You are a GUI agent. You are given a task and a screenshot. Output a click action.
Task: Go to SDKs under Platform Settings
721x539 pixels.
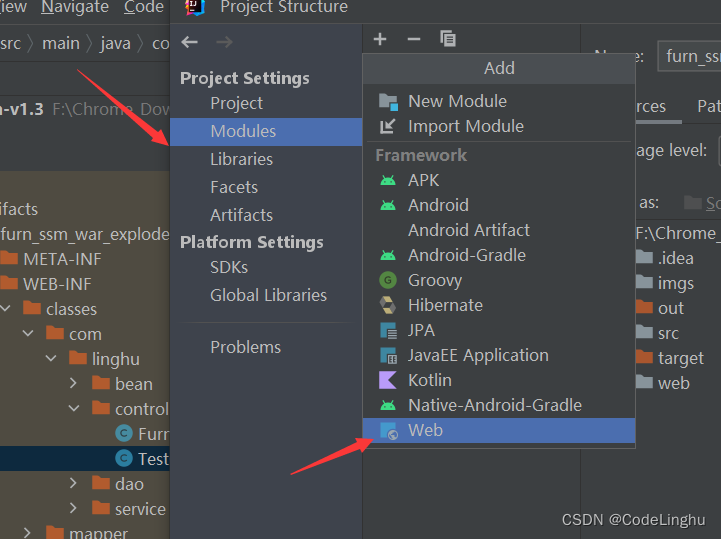coord(229,267)
